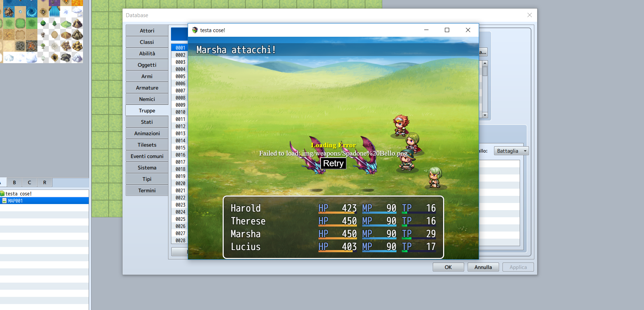The width and height of the screenshot is (644, 310).
Task: Click the scrollbar up arrow in Database panel
Action: (485, 63)
